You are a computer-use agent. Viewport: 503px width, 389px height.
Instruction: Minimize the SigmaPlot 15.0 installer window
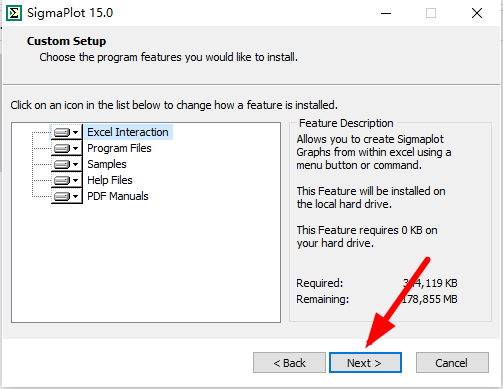pos(386,13)
